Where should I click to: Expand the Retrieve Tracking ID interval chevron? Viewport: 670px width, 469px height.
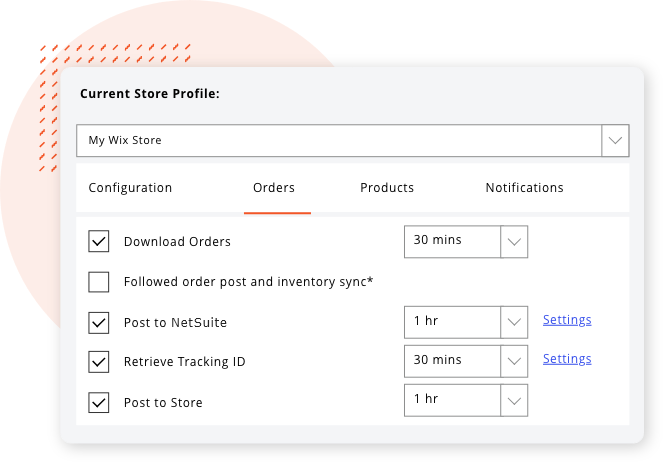(514, 361)
